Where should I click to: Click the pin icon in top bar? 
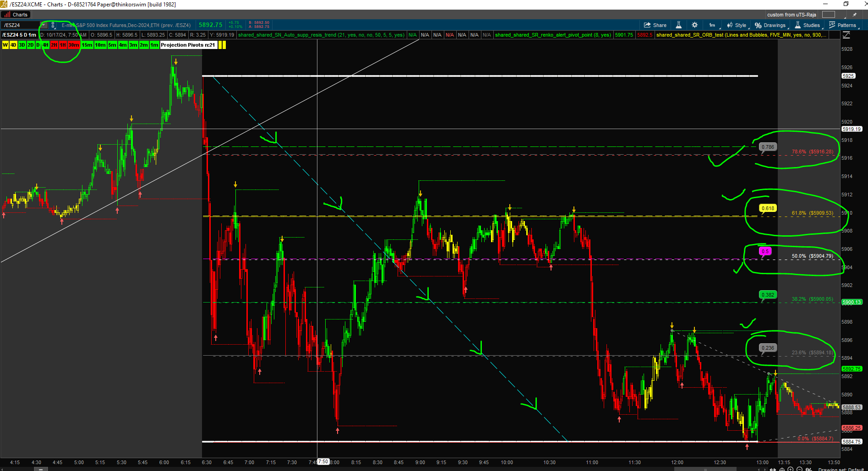click(854, 15)
